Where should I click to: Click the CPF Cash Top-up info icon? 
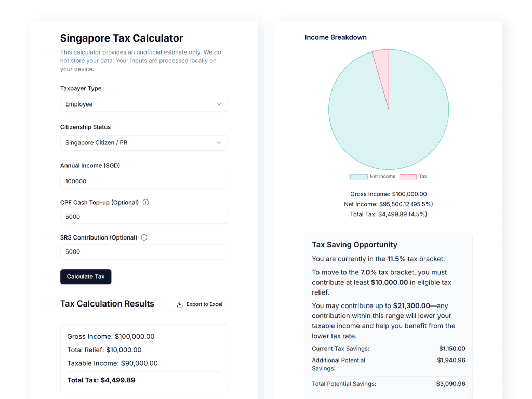145,203
